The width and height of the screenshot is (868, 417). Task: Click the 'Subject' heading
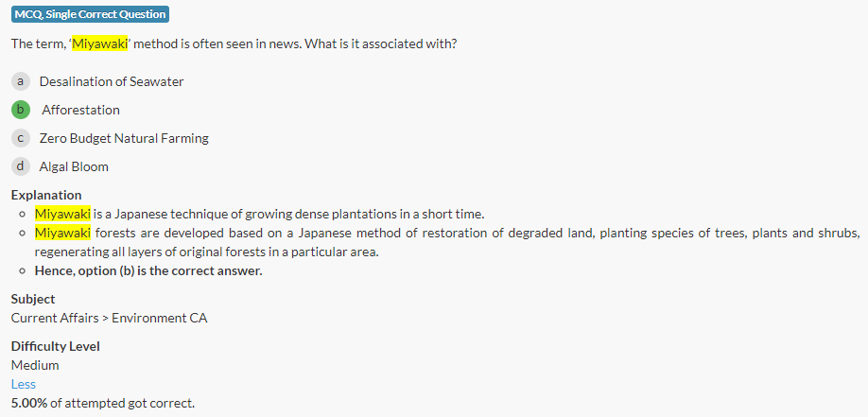pos(33,299)
